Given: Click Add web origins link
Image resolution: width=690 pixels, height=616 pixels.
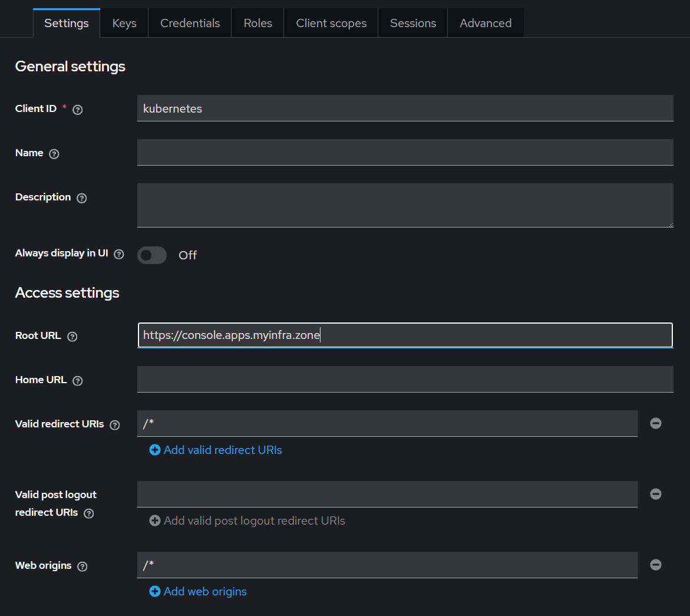Looking at the screenshot, I should tap(198, 591).
